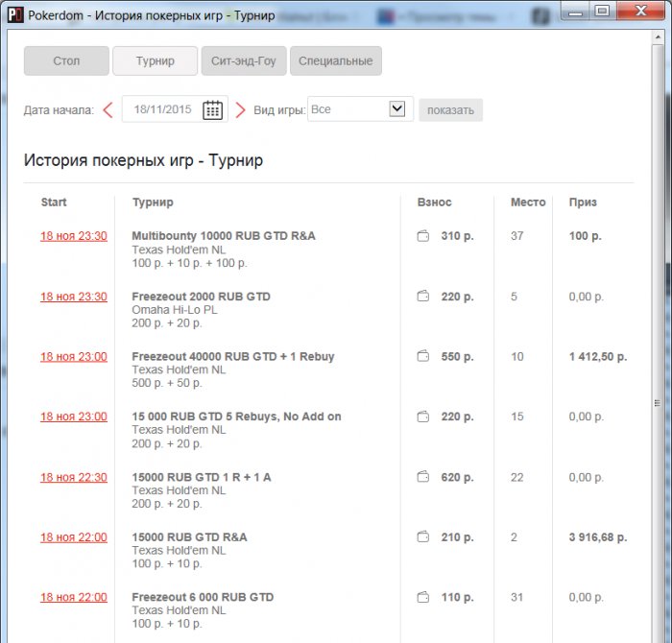Click wallet icon beside 310 p. buy-in
The width and height of the screenshot is (672, 643).
(x=423, y=236)
